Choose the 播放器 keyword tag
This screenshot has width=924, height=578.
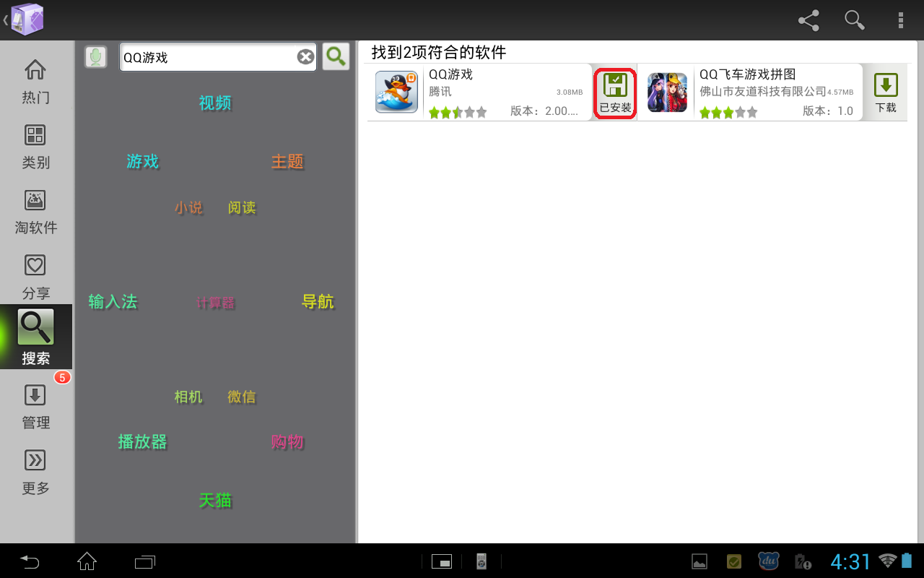(x=142, y=441)
